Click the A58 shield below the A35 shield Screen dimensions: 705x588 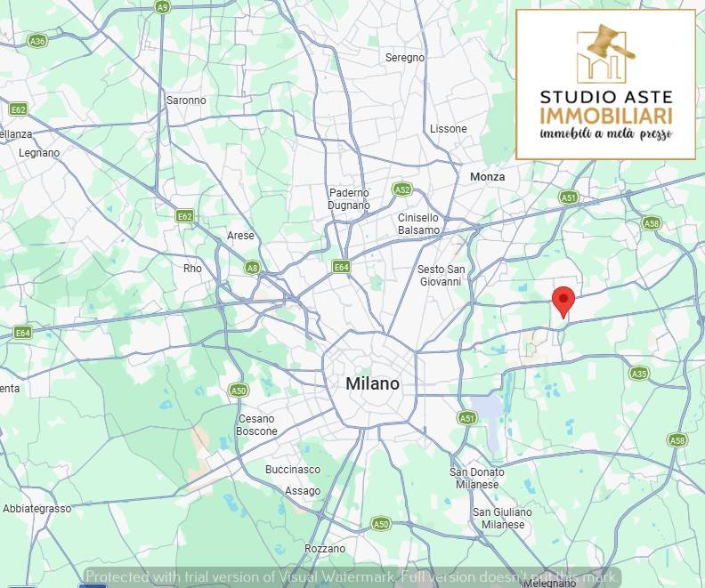click(677, 439)
